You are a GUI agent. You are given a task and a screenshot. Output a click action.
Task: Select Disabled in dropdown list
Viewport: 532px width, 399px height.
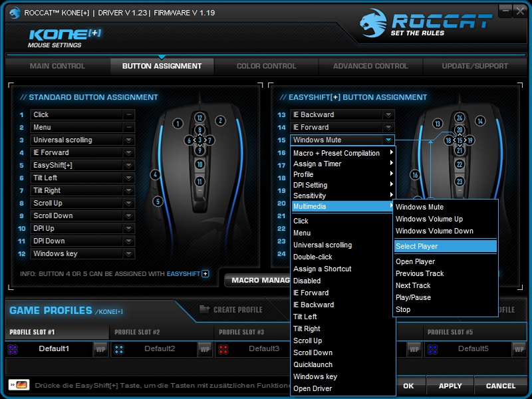342,281
